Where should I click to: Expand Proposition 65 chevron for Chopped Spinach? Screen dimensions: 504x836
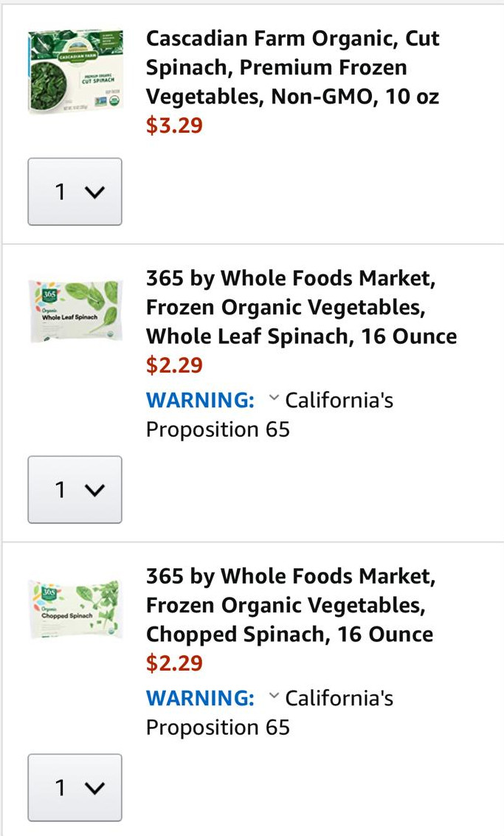point(274,697)
